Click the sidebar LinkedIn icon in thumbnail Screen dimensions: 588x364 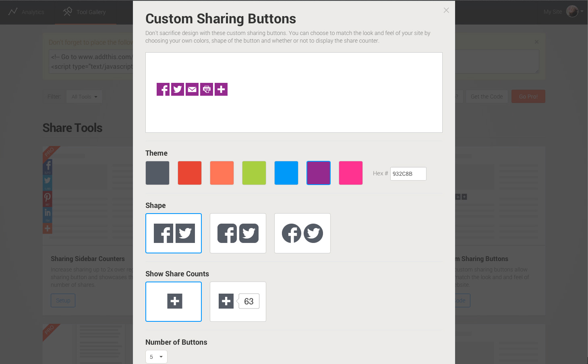point(48,214)
